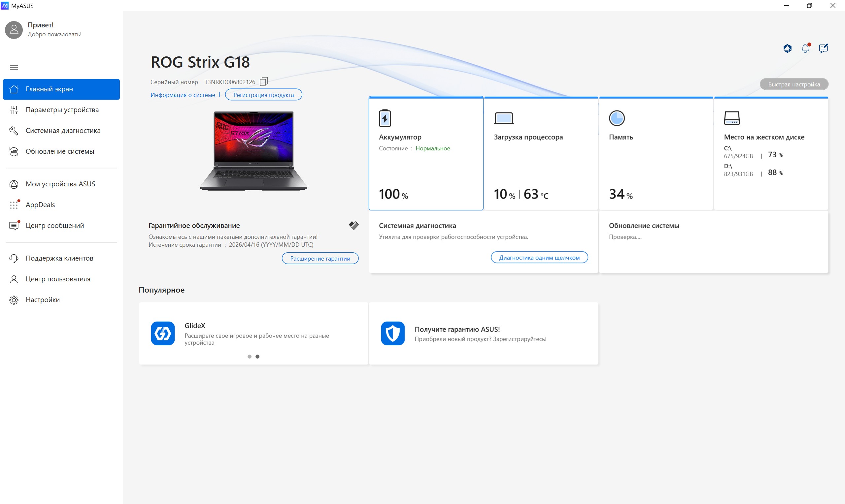Viewport: 845px width, 504px height.
Task: Restore down the MyASUS window
Action: (x=810, y=5)
